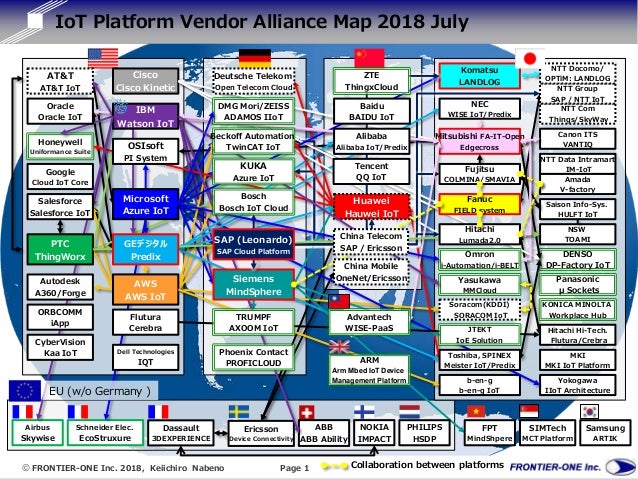Click the South Korea flag above Samsung
Image resolution: width=638 pixels, height=479 pixels.
coord(589,411)
